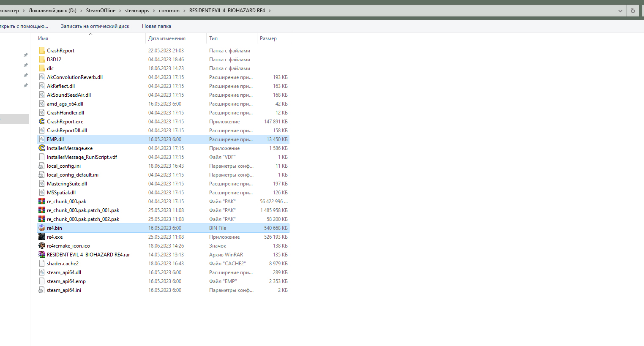Sort files by Размер column header
Screen dimensions: 644x346
point(268,38)
